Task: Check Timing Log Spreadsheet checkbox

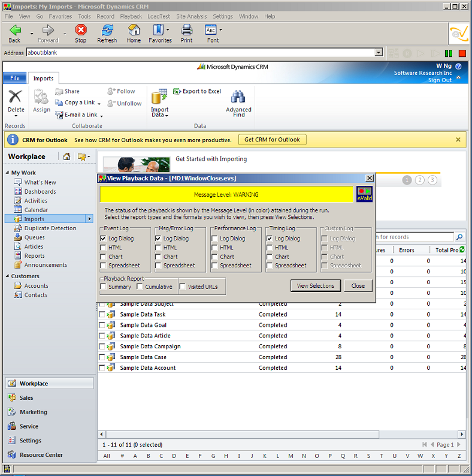Action: click(270, 266)
